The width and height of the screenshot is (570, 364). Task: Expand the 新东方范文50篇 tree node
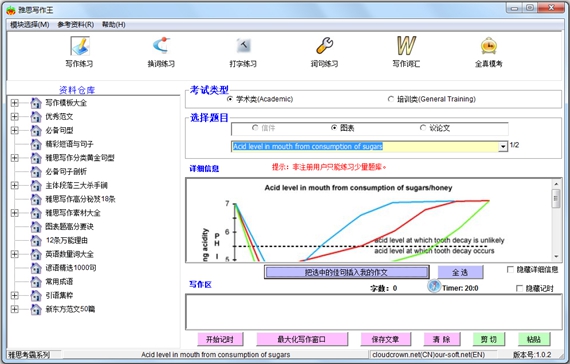coord(15,309)
